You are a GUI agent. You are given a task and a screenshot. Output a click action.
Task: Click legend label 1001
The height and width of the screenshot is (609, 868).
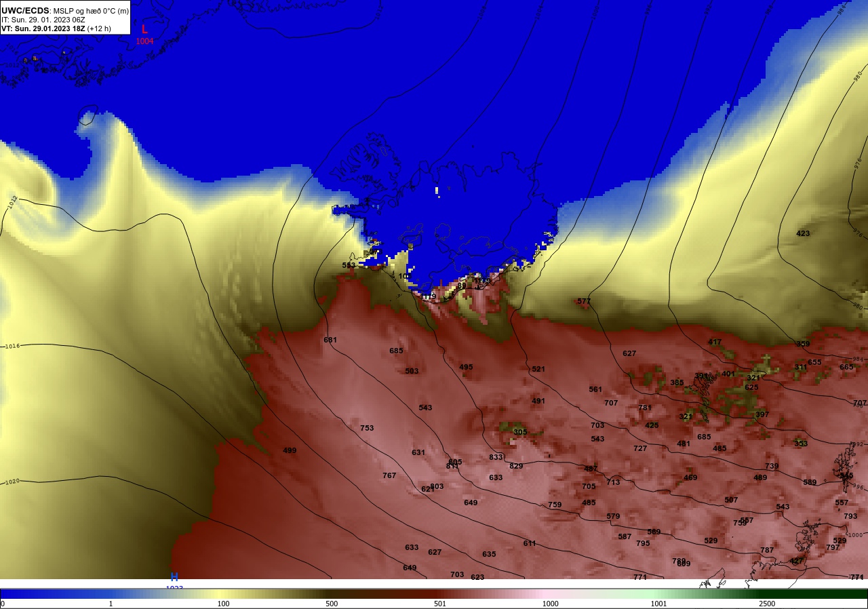pos(659,604)
